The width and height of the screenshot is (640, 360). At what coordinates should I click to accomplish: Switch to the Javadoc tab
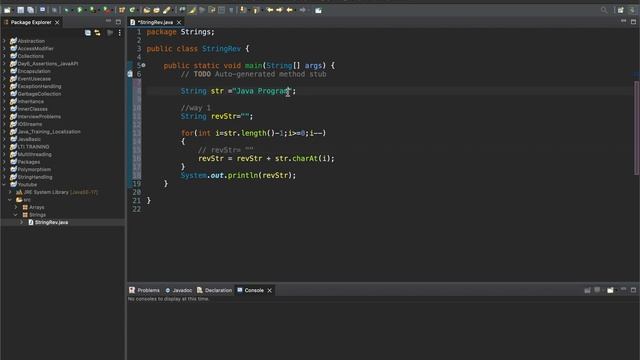coord(178,290)
